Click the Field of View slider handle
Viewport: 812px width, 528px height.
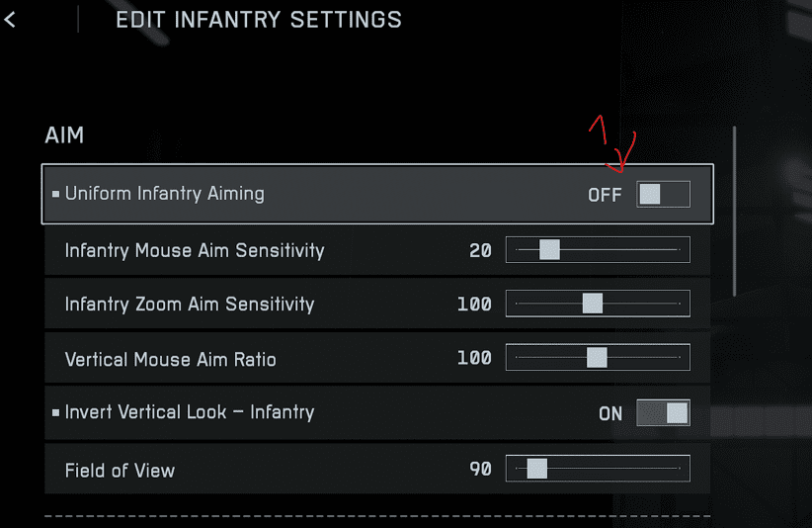click(x=536, y=469)
